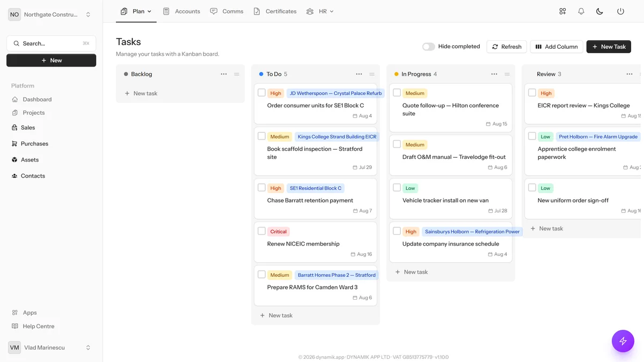
Task: Click Add Column button
Action: click(x=557, y=47)
